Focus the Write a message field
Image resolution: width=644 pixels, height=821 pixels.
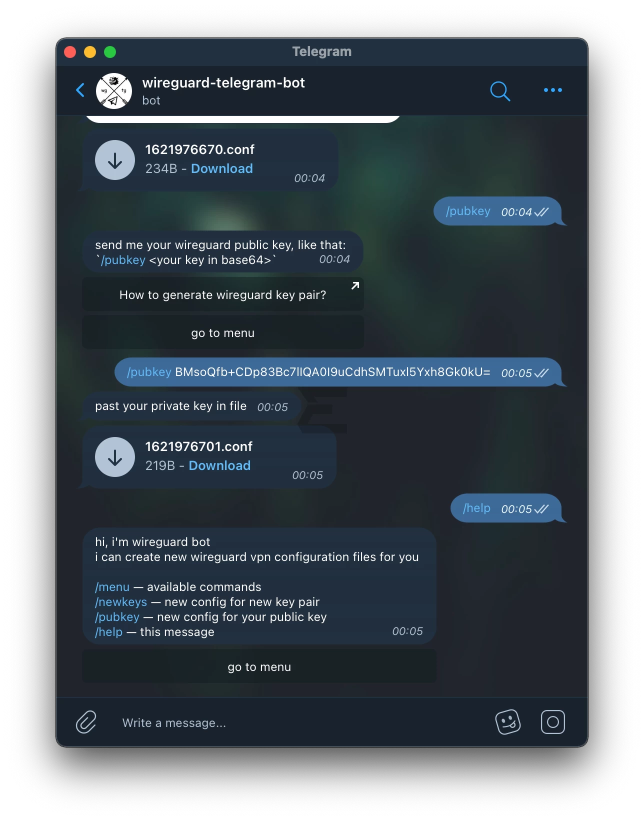coord(300,722)
